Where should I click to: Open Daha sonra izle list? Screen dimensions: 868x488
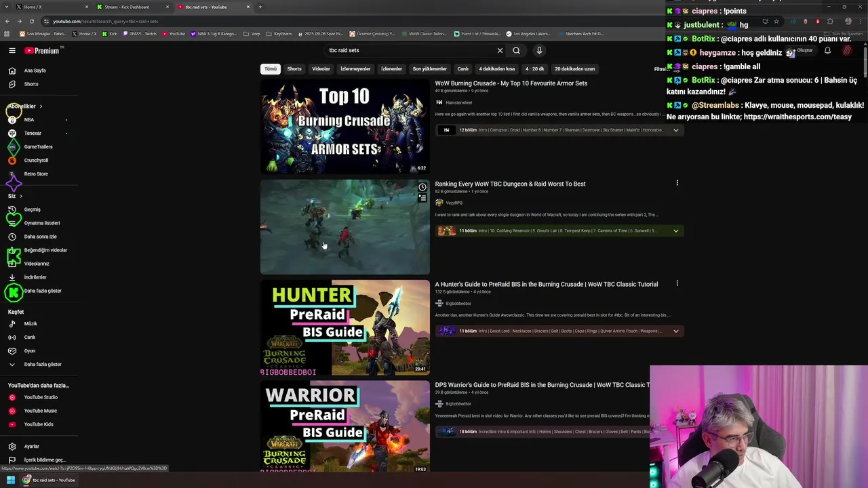[40, 237]
